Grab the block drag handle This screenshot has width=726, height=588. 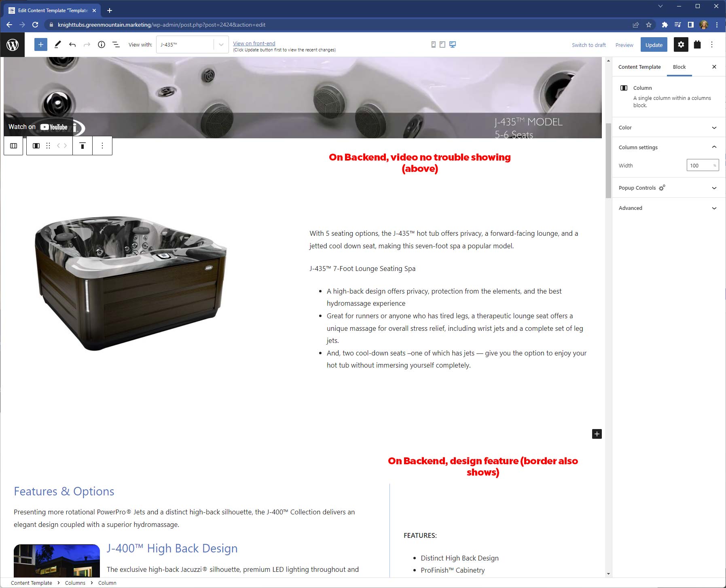coord(48,146)
